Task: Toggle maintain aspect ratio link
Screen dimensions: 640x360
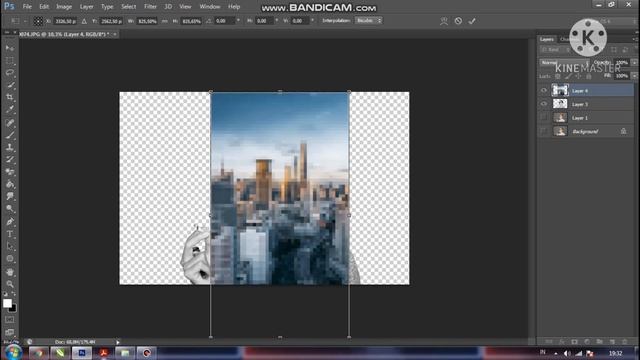Action: (x=164, y=21)
